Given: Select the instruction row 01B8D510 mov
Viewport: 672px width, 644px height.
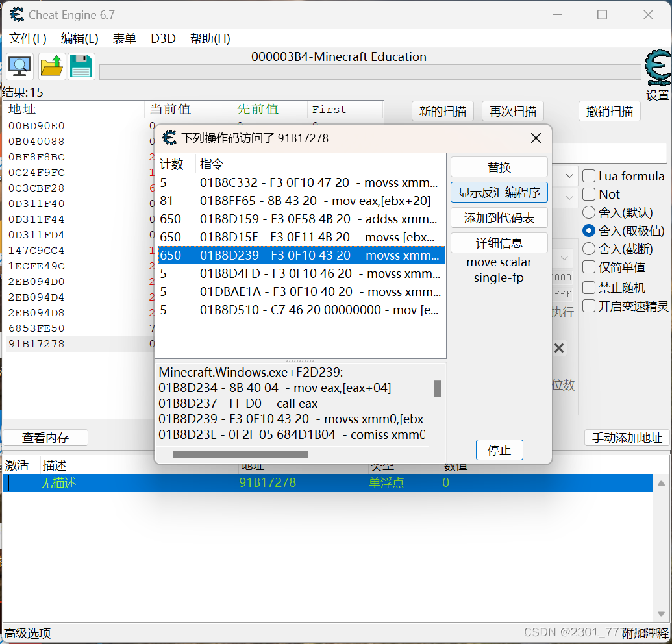Looking at the screenshot, I should tap(301, 310).
